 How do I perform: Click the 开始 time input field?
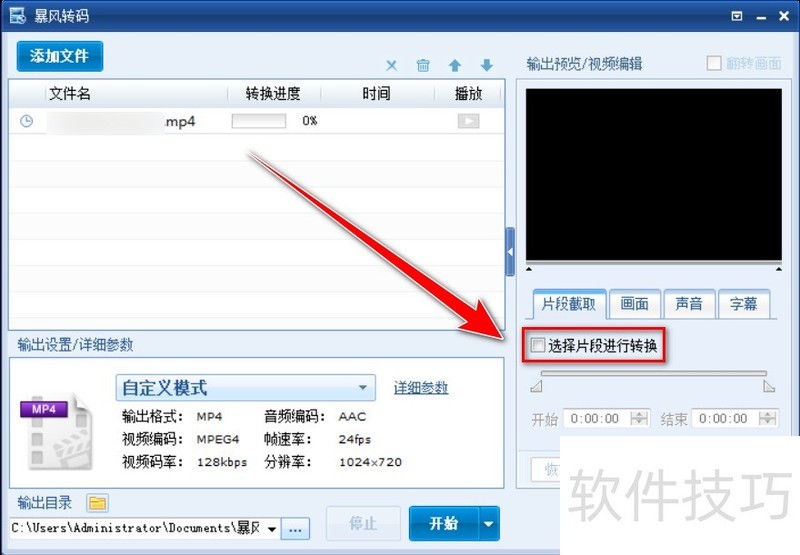[597, 419]
